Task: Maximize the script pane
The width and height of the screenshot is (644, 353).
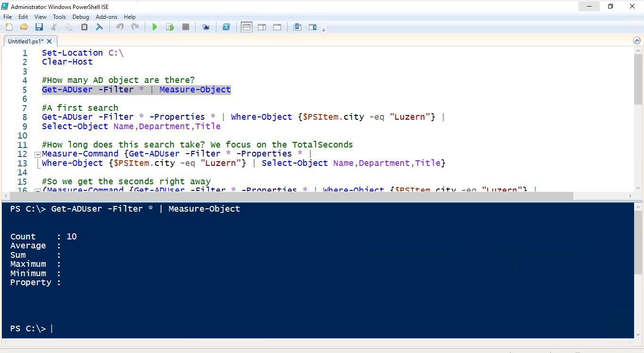Action: [277, 27]
